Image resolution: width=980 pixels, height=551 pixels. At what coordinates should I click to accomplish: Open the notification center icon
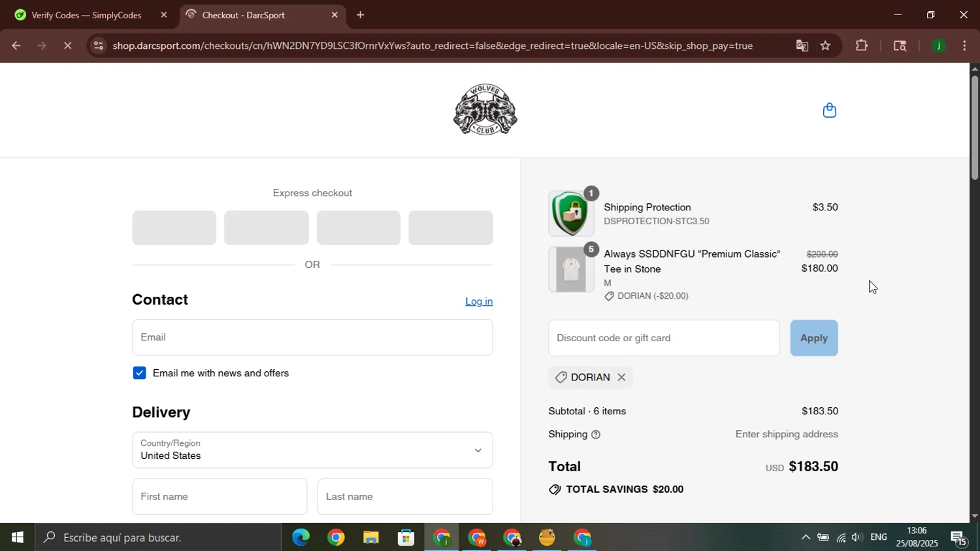point(959,538)
